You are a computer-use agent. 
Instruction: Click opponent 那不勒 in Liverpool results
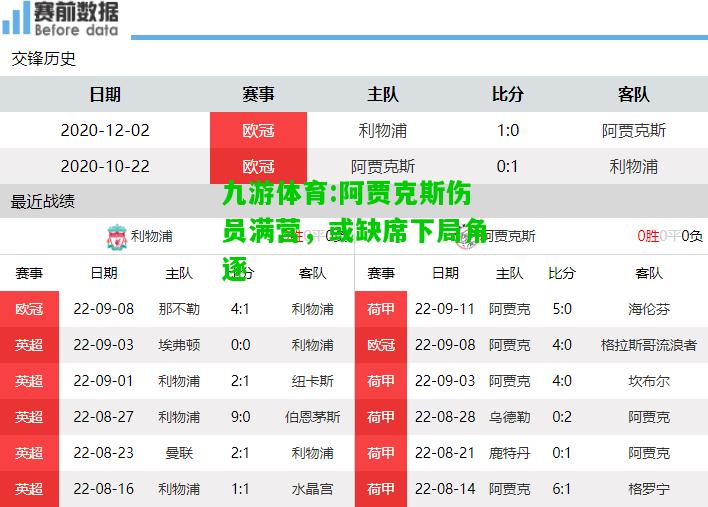pos(179,309)
